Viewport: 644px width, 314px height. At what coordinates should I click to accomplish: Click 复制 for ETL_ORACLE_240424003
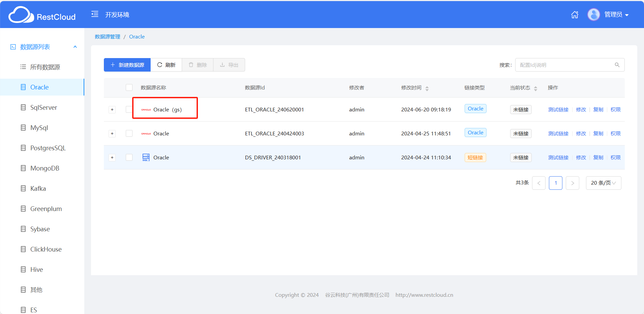coord(598,133)
